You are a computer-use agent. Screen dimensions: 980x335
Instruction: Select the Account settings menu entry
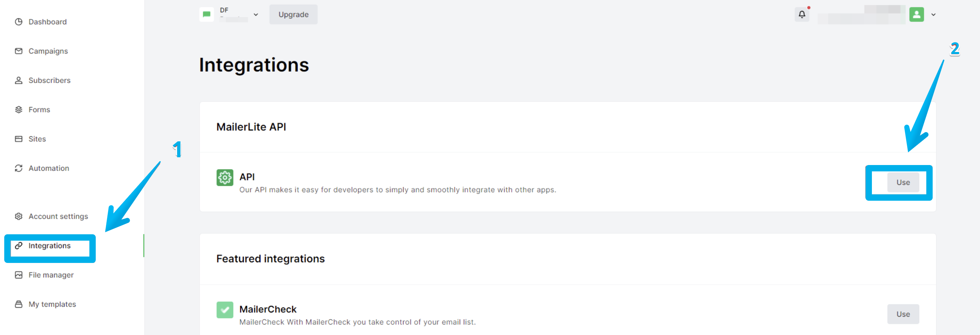58,216
